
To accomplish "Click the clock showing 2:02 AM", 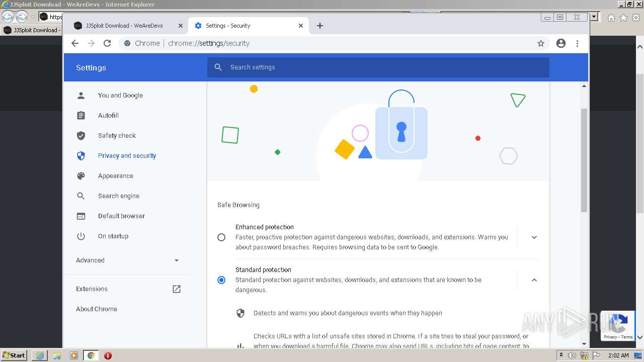I will 618,355.
